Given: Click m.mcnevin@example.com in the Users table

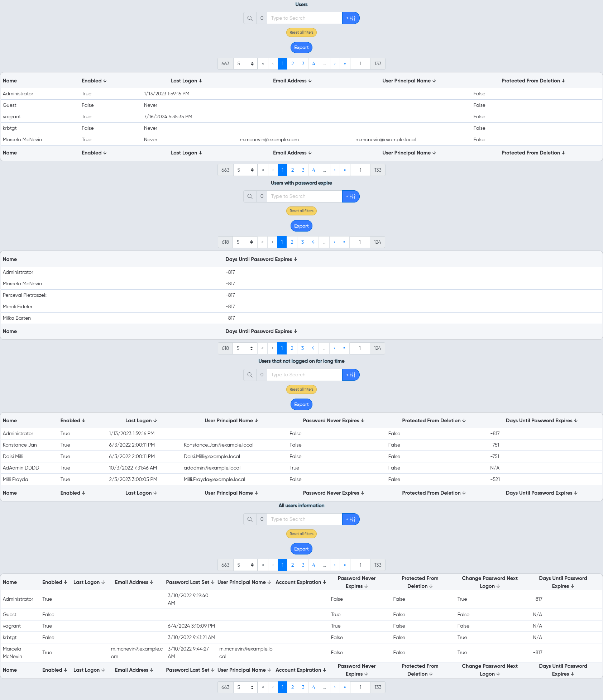Looking at the screenshot, I should (269, 139).
